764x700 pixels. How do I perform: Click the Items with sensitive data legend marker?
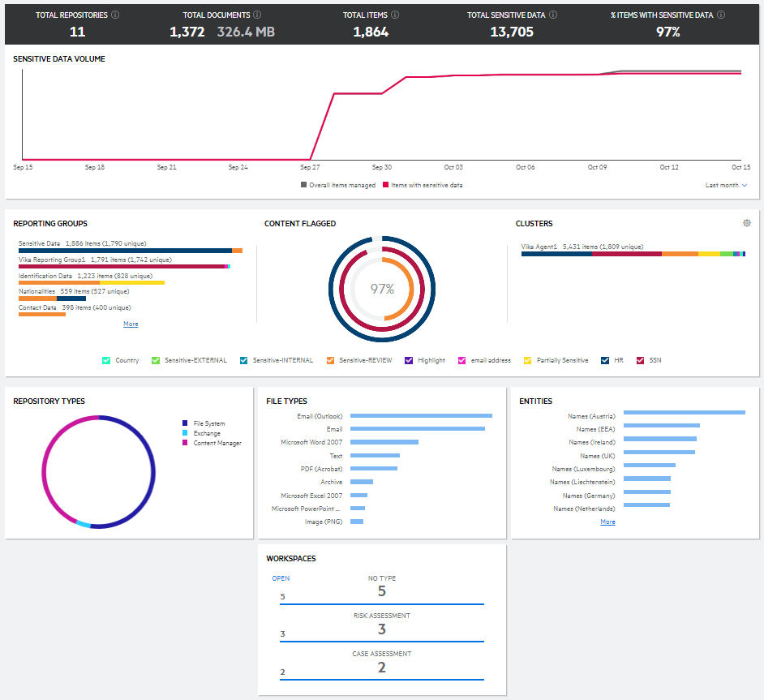pyautogui.click(x=385, y=185)
